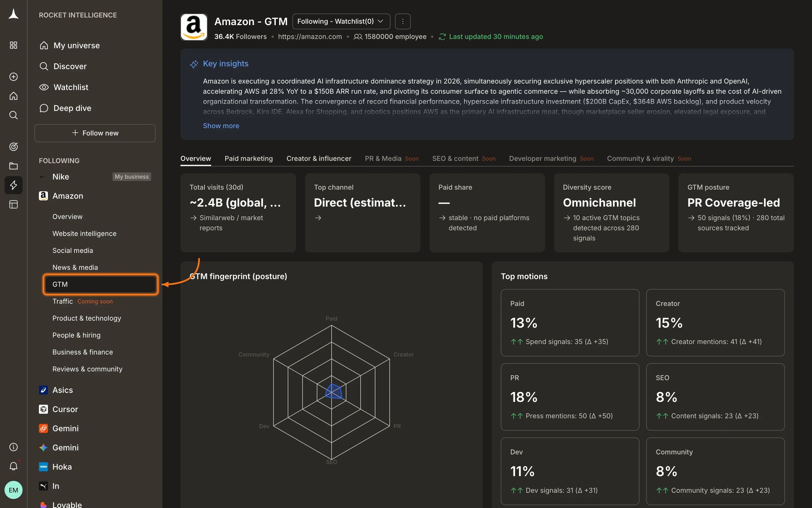The image size is (812, 508).
Task: Open the EM user avatar
Action: point(14,490)
